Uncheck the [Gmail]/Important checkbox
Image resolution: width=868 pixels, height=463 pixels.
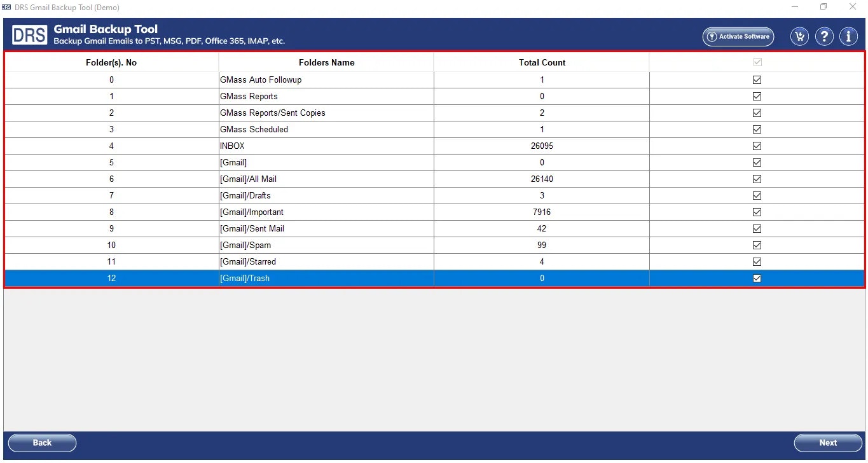point(757,212)
